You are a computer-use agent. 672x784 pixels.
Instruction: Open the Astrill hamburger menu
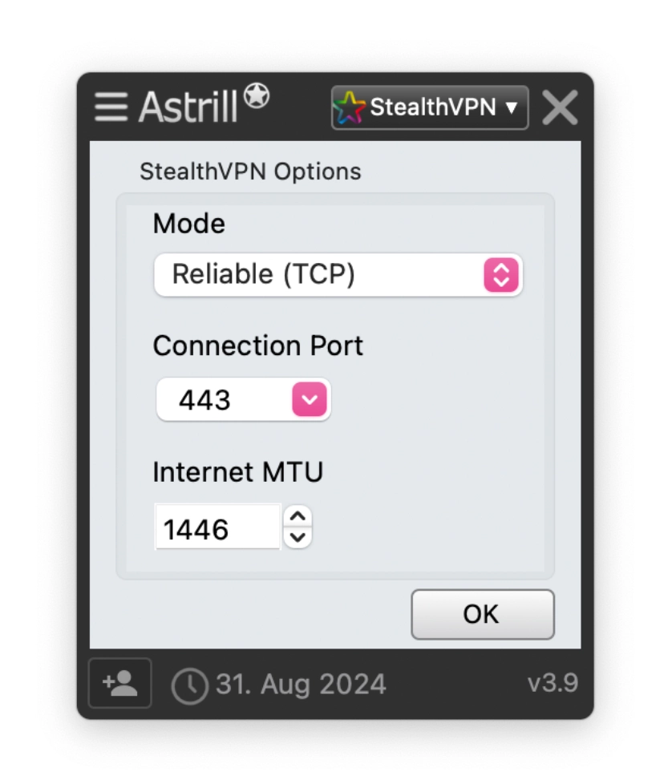click(110, 107)
